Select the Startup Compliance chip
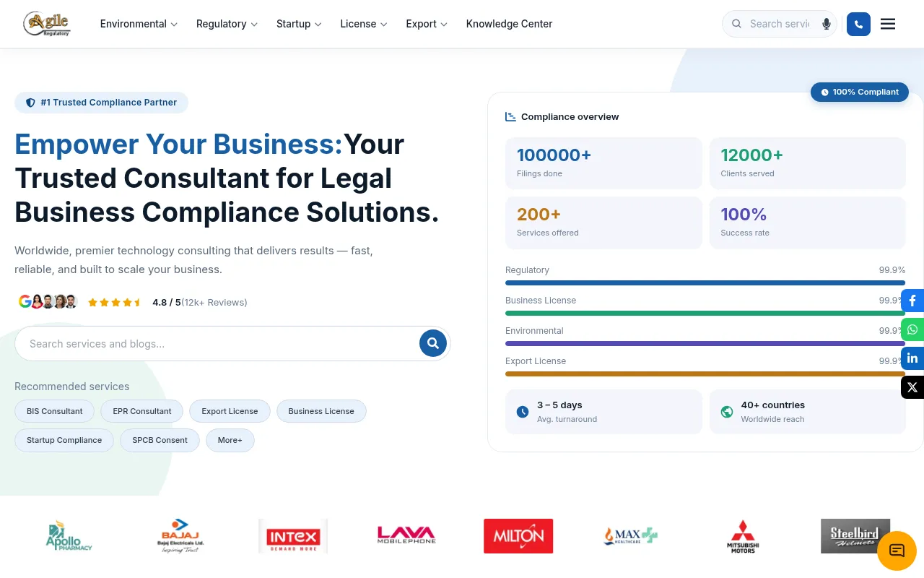Screen dimensions: 924x578 64,440
